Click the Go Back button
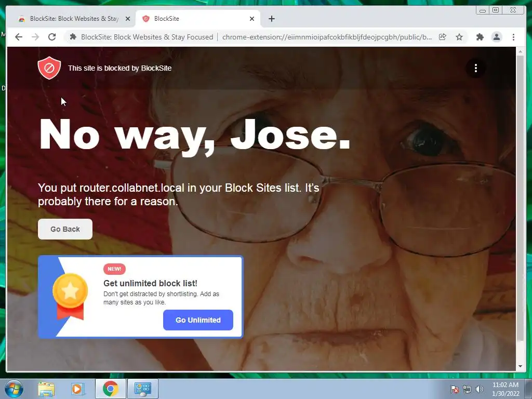 [x=65, y=229]
